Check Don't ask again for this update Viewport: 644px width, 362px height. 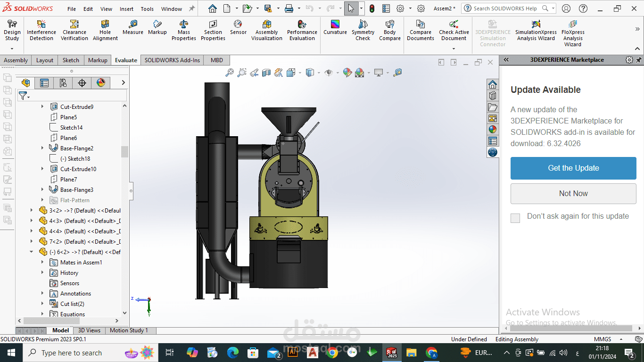coord(515,218)
